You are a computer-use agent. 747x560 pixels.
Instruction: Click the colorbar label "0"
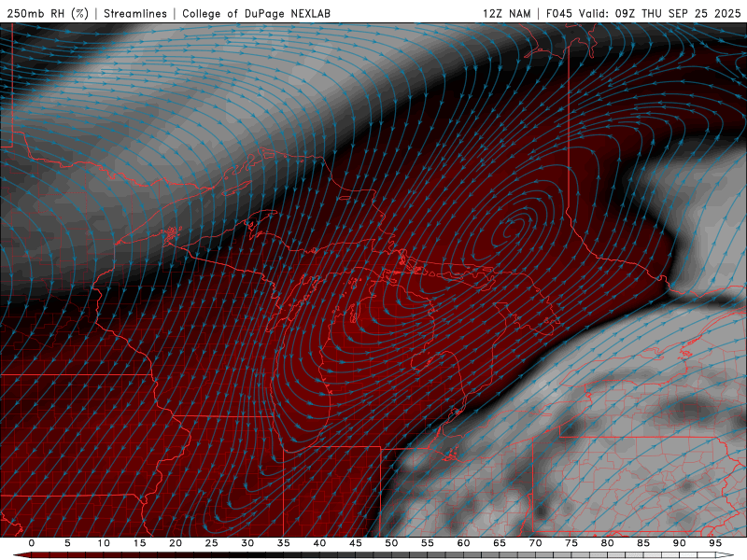(32, 543)
